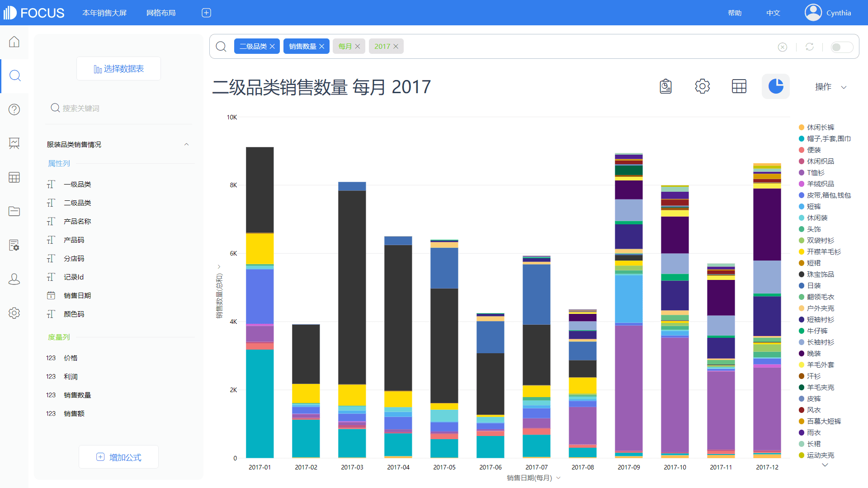Select the 价格 measure column
The height and width of the screenshot is (488, 868).
tap(71, 358)
